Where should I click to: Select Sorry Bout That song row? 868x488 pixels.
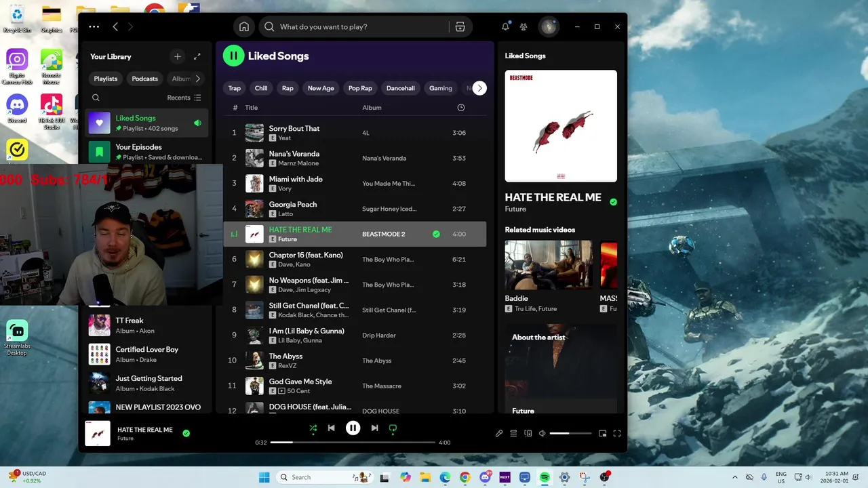(355, 133)
